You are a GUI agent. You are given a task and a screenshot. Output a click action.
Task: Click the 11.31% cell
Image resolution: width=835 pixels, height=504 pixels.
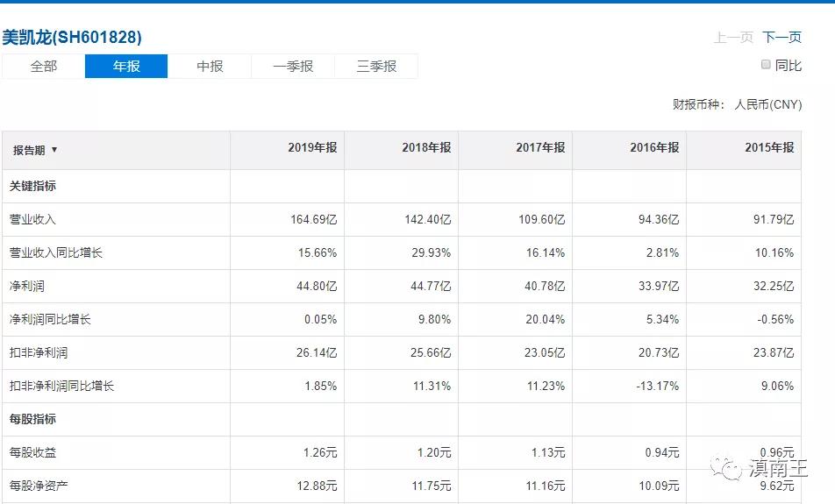pos(432,386)
